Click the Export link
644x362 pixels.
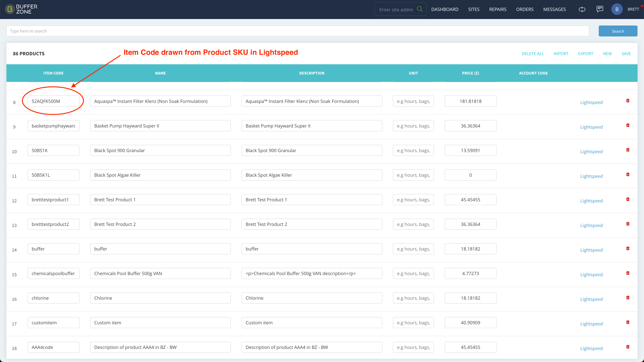[585, 54]
